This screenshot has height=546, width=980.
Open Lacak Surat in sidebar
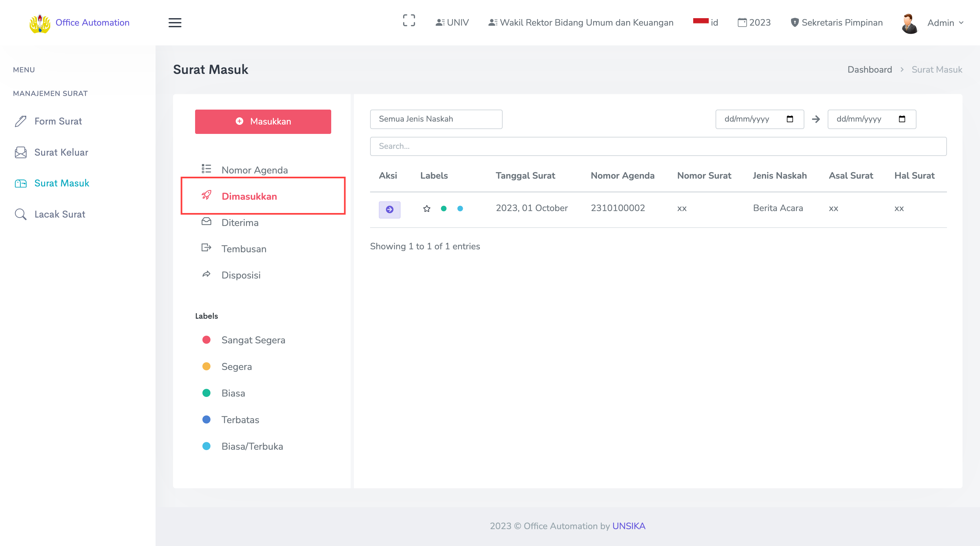click(59, 214)
